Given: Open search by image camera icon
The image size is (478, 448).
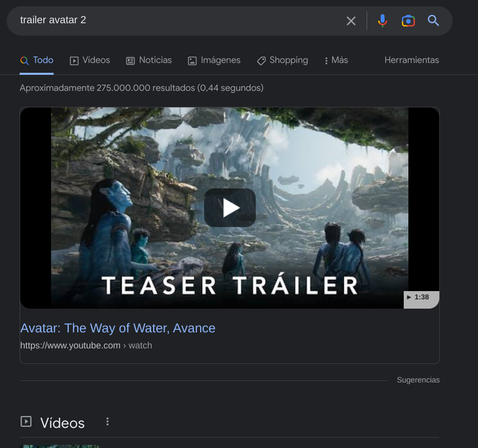Looking at the screenshot, I should click(408, 21).
